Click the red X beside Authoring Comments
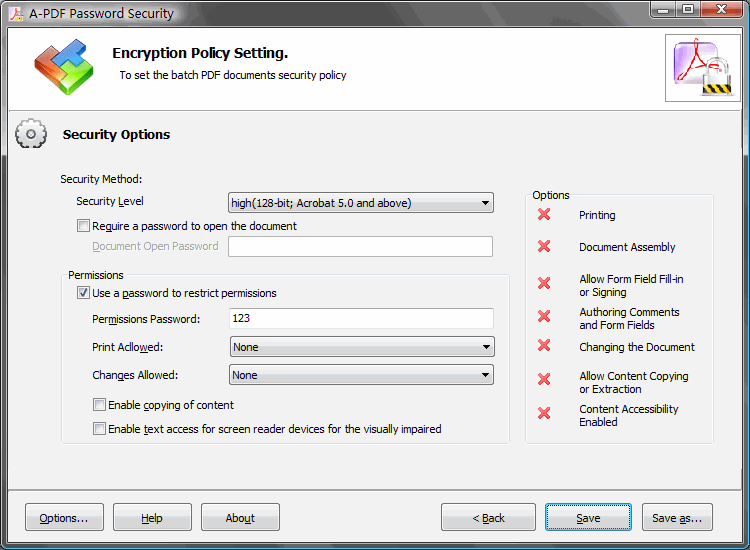750x550 pixels. point(544,317)
